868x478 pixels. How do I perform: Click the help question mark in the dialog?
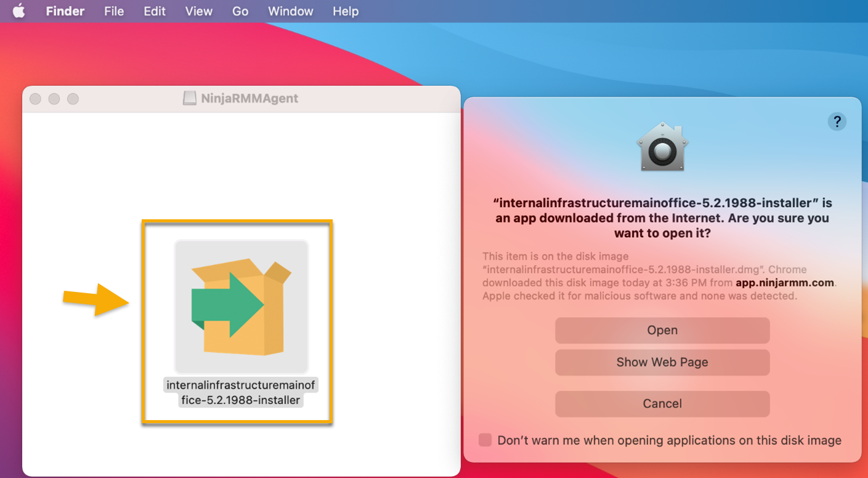837,121
